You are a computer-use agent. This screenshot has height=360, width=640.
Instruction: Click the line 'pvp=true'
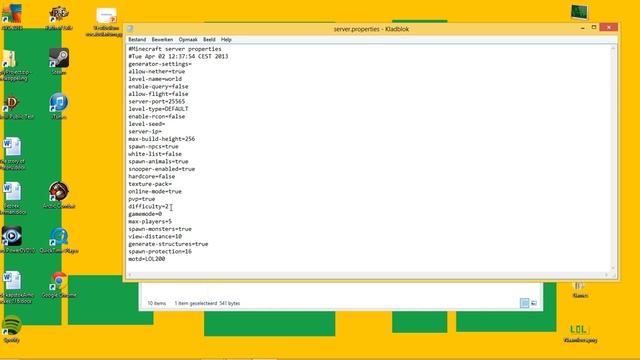(142, 199)
